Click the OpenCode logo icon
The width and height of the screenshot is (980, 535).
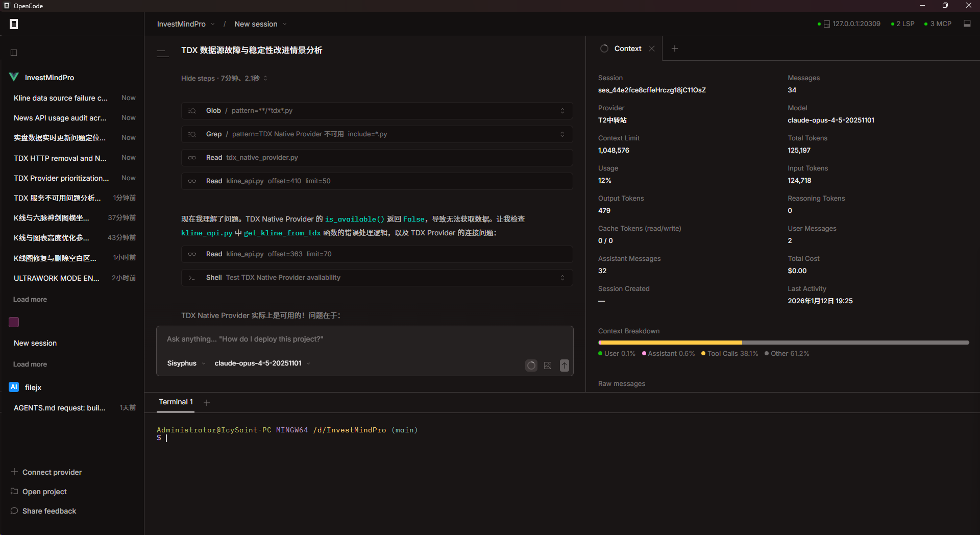point(14,24)
